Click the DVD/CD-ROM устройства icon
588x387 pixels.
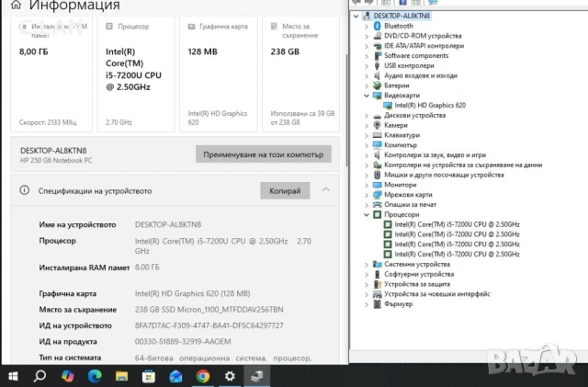click(378, 36)
